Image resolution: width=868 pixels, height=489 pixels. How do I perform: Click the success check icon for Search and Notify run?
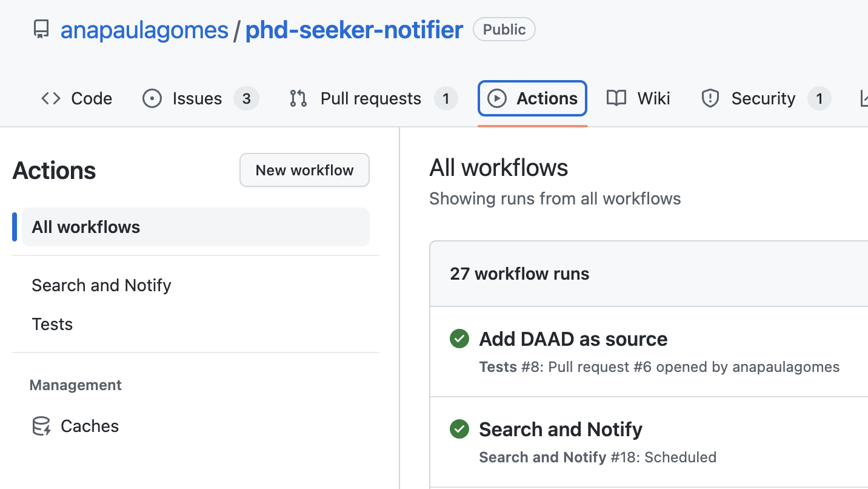(459, 429)
